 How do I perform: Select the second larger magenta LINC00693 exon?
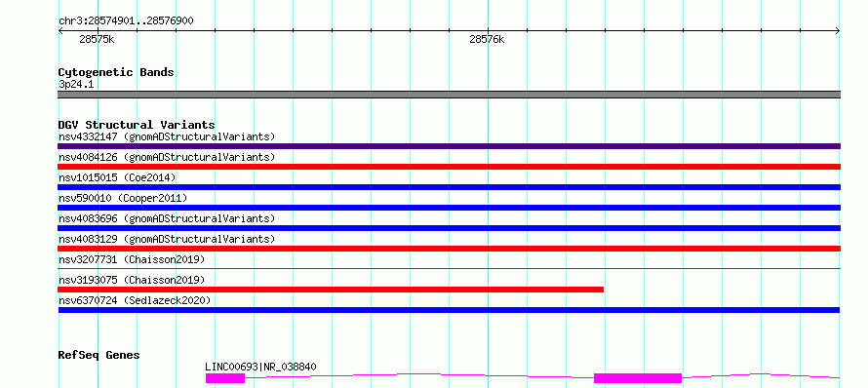point(638,378)
